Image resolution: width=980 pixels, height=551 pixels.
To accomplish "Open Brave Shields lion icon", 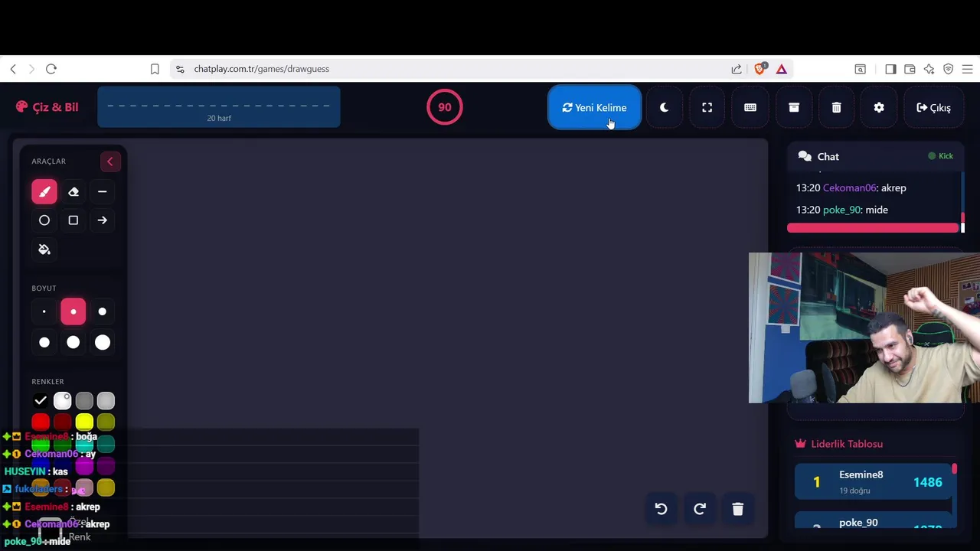I will pos(759,69).
